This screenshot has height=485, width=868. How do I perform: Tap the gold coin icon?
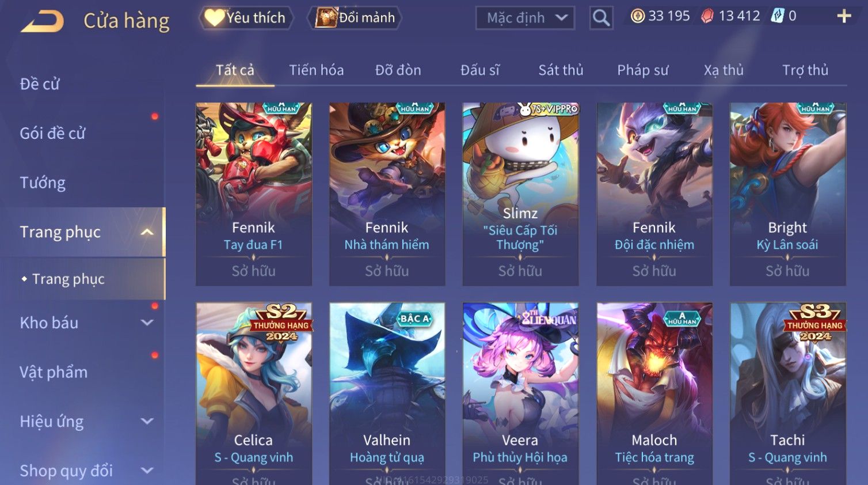637,16
